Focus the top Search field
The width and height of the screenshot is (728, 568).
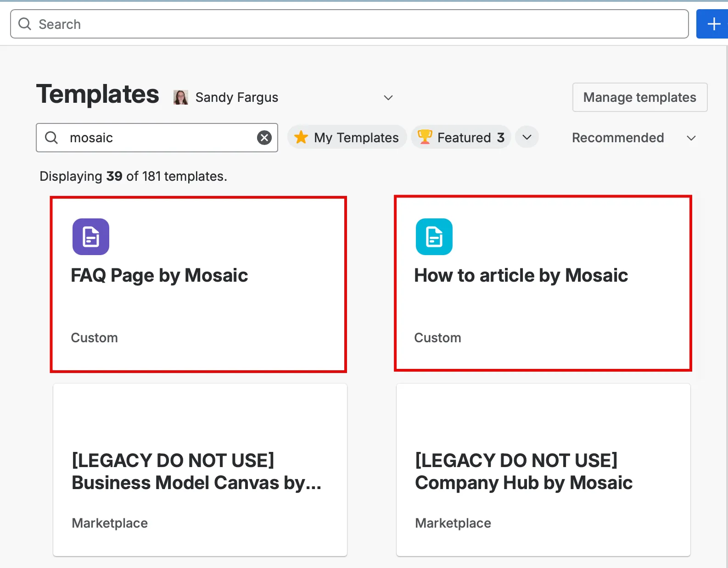pos(349,24)
